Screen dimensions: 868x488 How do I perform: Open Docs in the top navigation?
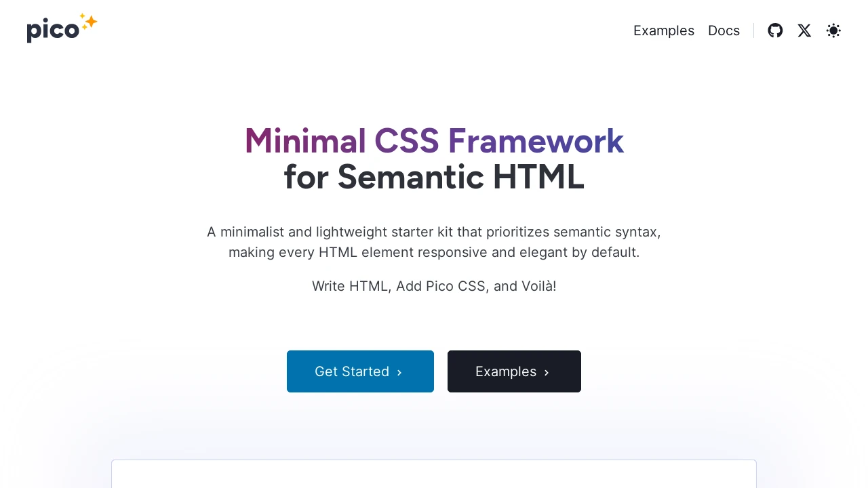coord(724,30)
